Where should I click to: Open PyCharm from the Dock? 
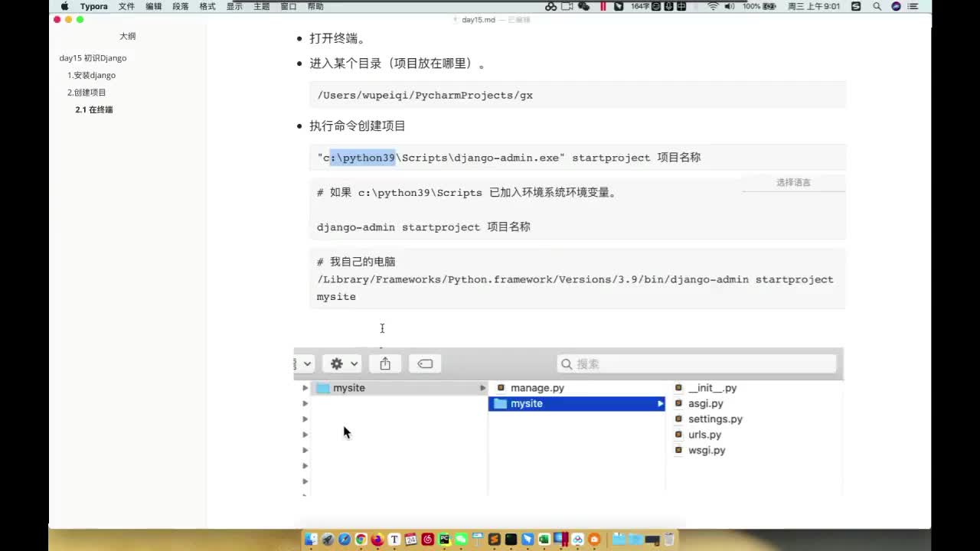pos(444,540)
